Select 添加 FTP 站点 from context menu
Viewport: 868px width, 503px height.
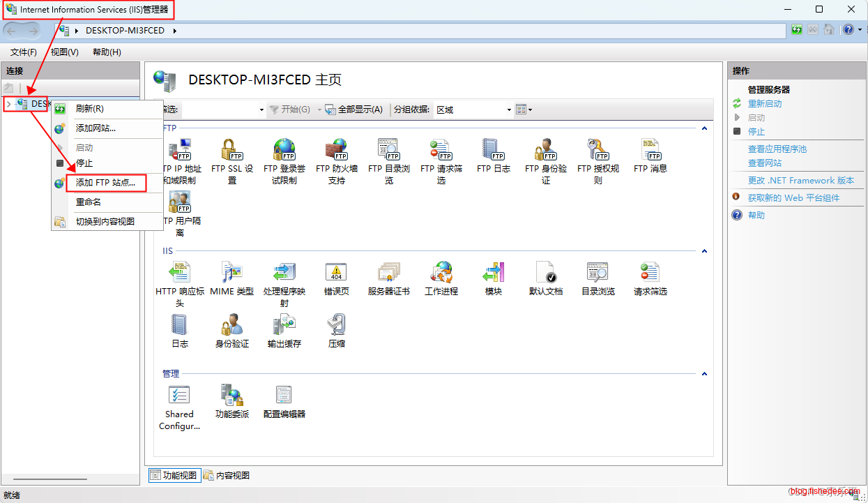pos(105,183)
